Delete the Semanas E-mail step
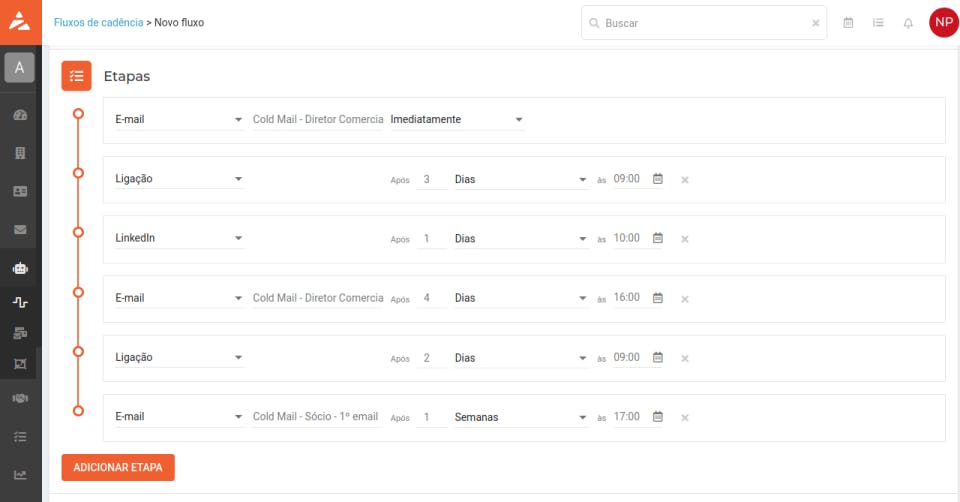The height and width of the screenshot is (502, 960). [685, 418]
